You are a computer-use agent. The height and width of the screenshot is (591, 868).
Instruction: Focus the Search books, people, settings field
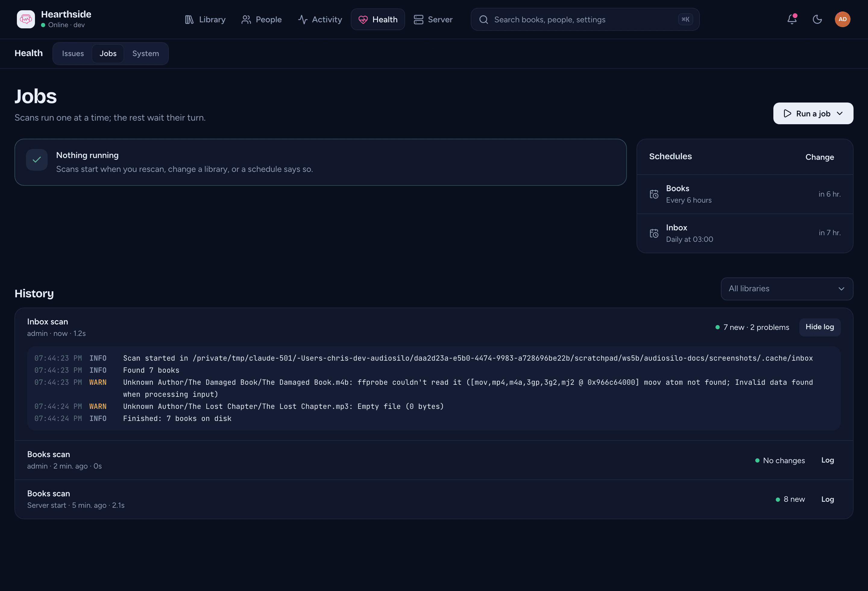[585, 19]
